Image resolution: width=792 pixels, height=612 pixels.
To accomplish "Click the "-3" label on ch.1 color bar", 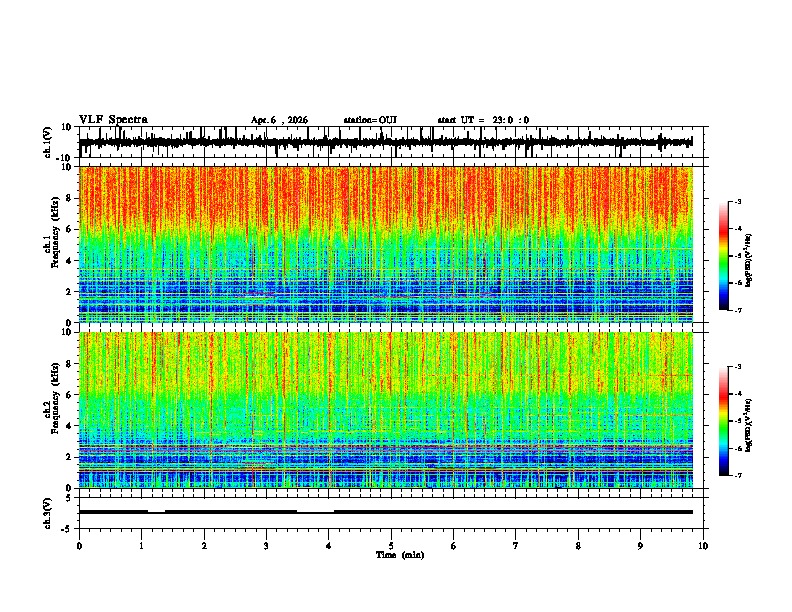I will pos(738,202).
